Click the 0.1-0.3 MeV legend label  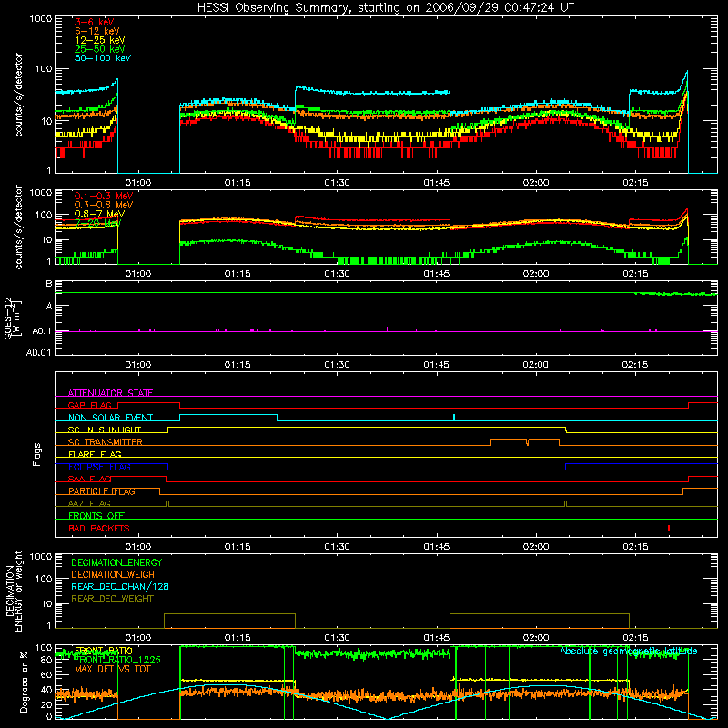click(104, 196)
